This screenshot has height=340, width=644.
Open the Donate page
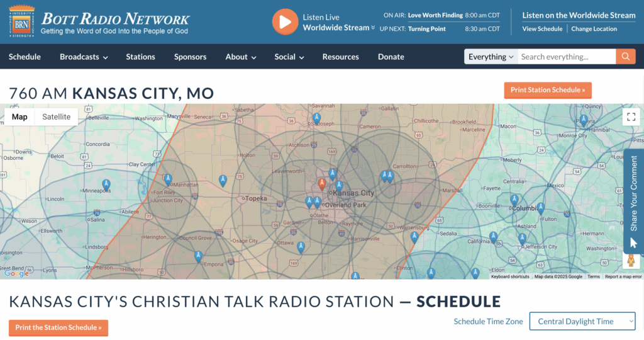pos(391,57)
